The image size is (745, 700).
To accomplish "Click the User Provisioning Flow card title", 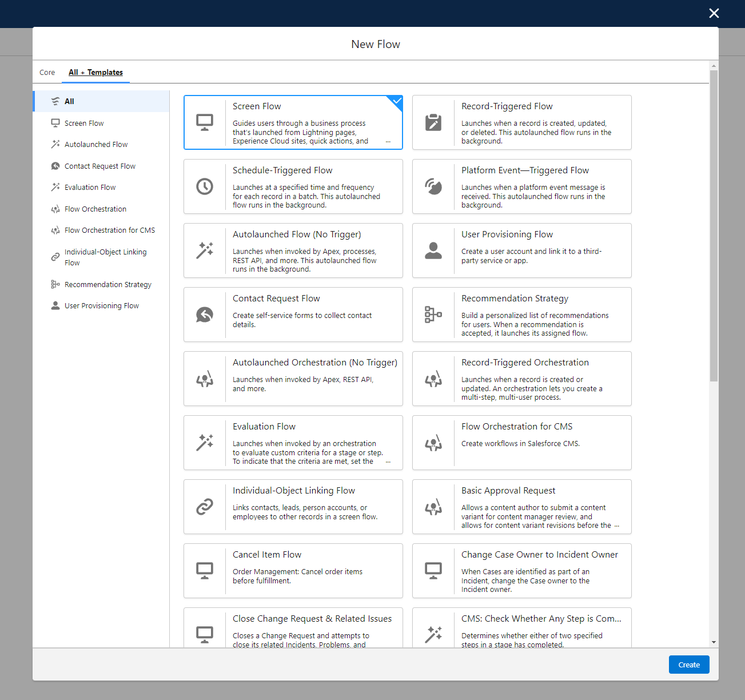I will point(507,234).
